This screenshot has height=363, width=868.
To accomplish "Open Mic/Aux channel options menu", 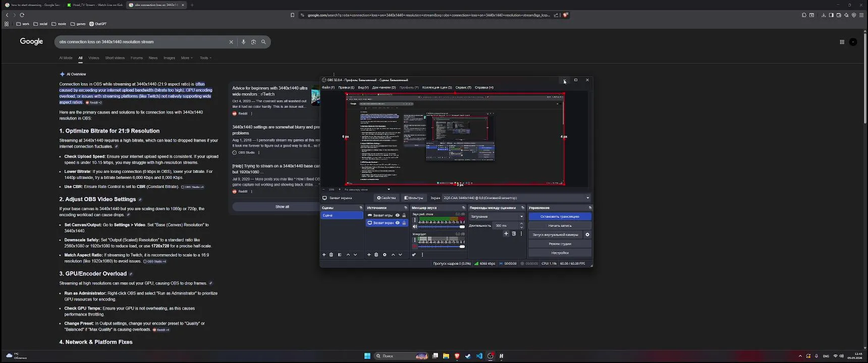I will tap(415, 239).
